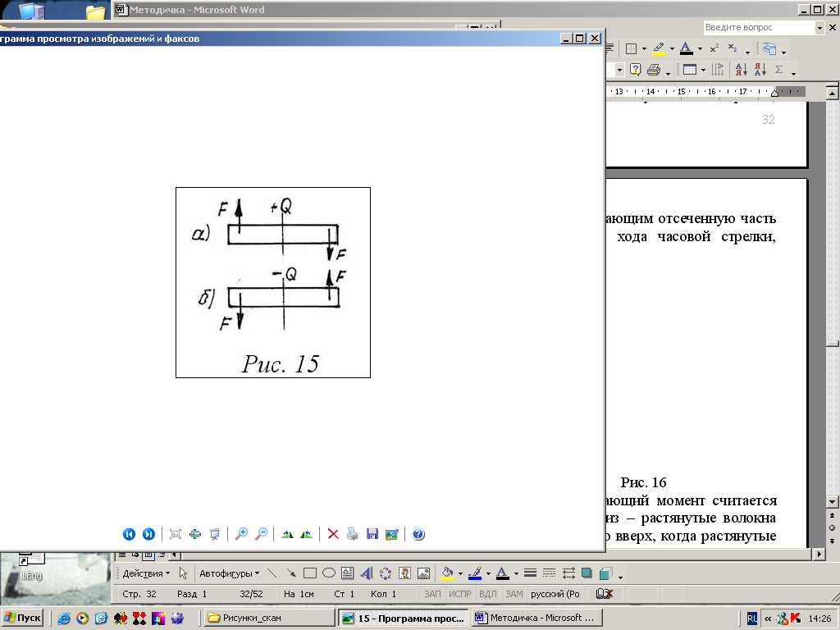The width and height of the screenshot is (840, 630).
Task: Select the Oval drawing tool
Action: click(329, 573)
